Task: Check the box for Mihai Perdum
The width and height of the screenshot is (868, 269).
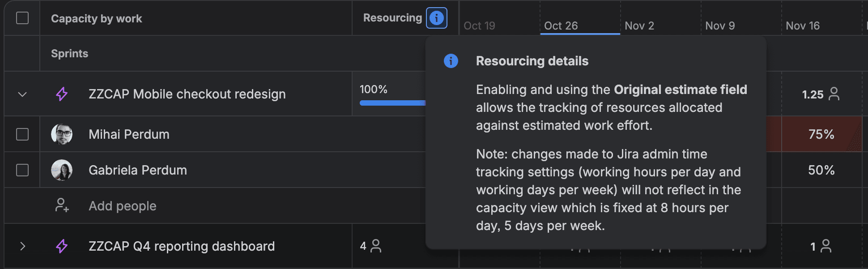Action: [22, 134]
